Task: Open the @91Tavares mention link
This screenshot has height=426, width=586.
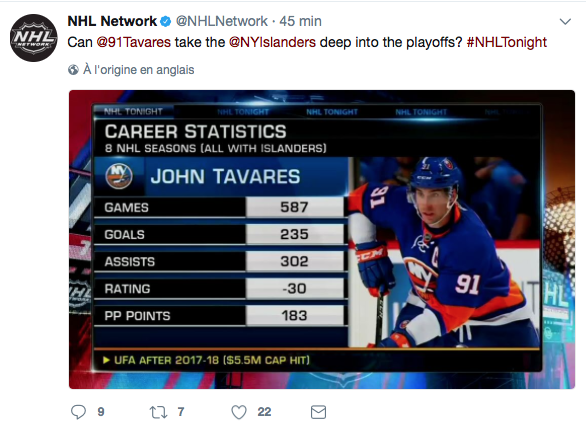Action: click(133, 42)
